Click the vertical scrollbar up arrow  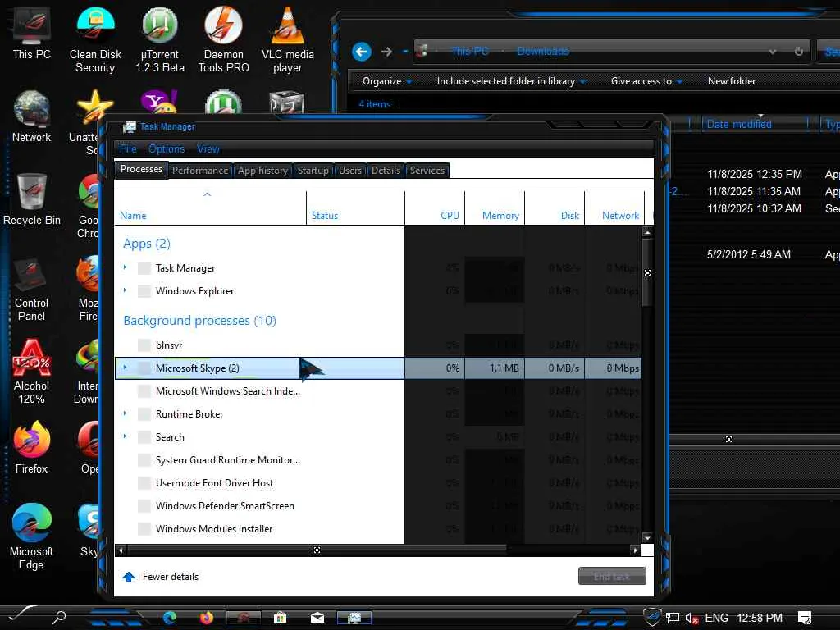(x=647, y=232)
